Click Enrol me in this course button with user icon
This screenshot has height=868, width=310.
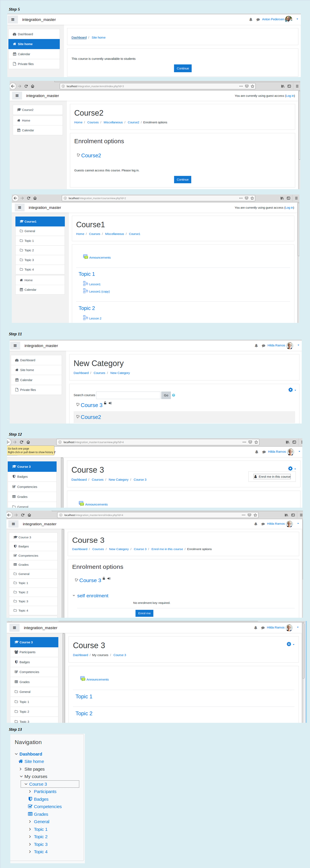tap(272, 477)
